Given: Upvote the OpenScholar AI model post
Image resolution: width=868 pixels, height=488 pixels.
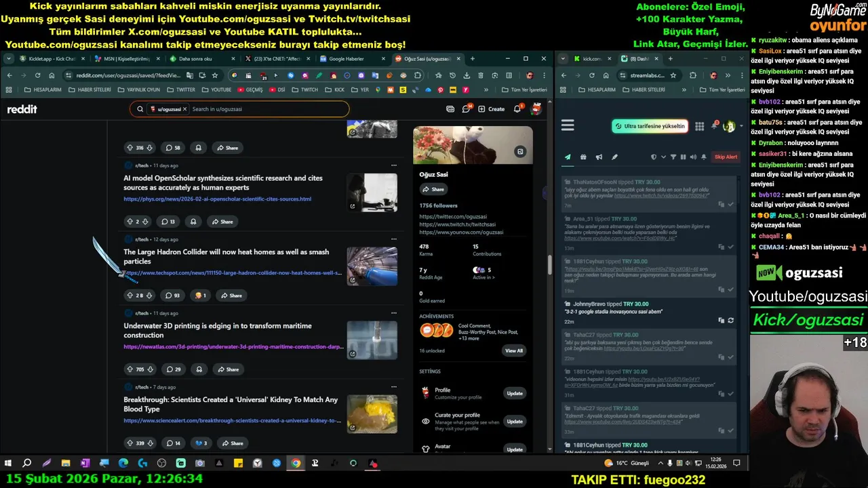Looking at the screenshot, I should 130,222.
